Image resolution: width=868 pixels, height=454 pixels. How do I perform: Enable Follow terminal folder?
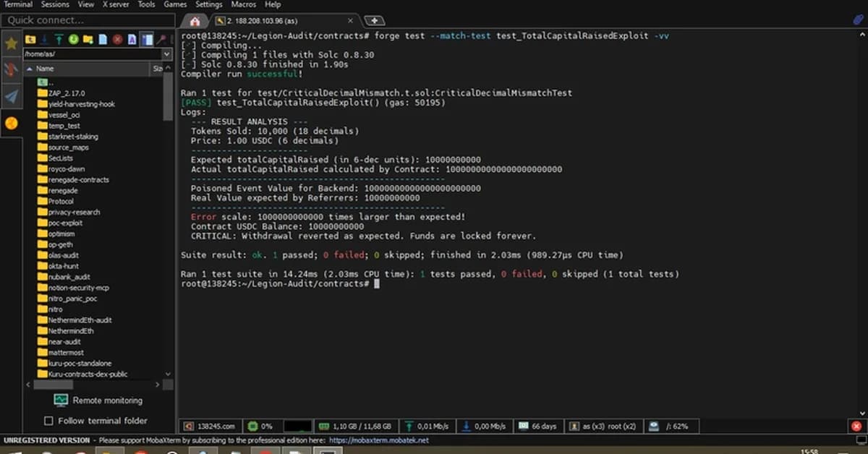tap(49, 421)
